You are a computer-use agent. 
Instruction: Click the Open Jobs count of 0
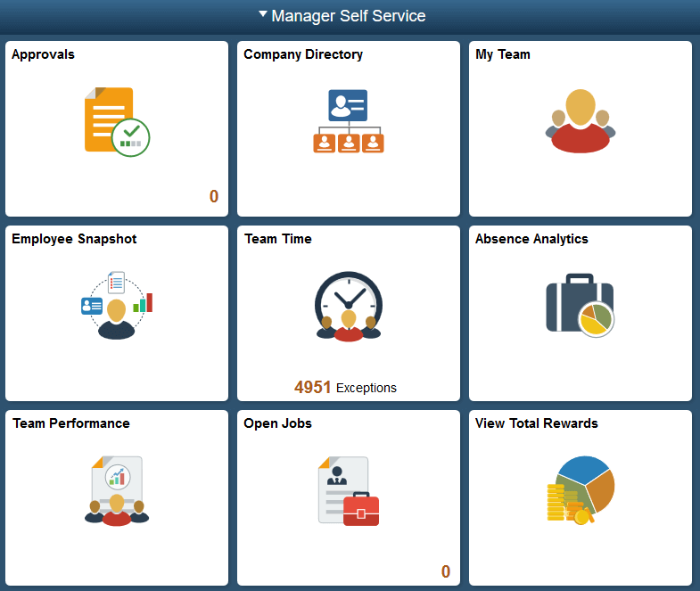[x=446, y=572]
